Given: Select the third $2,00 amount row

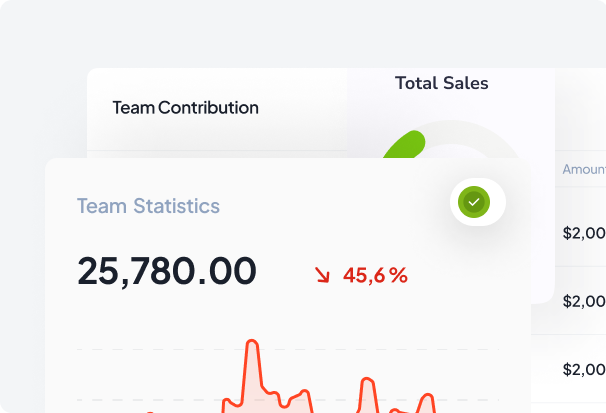Looking at the screenshot, I should [584, 369].
